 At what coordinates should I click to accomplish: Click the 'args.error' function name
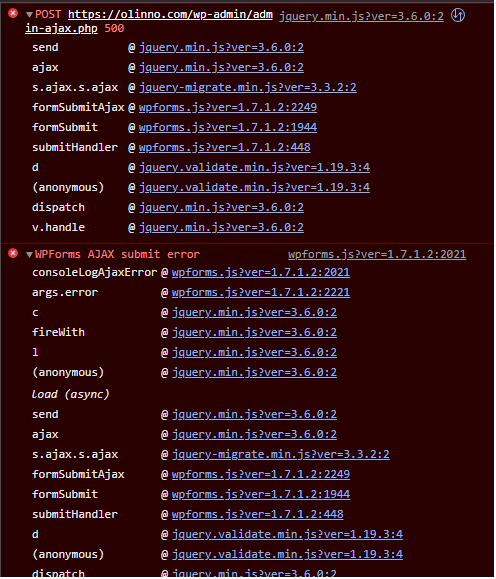click(x=65, y=292)
